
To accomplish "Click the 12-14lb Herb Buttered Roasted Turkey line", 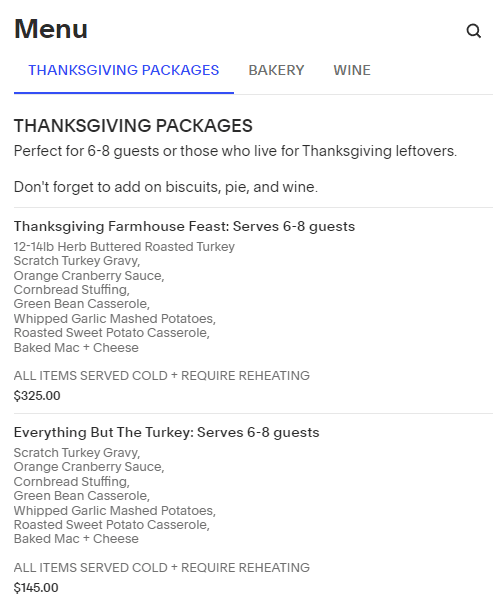I will click(124, 247).
